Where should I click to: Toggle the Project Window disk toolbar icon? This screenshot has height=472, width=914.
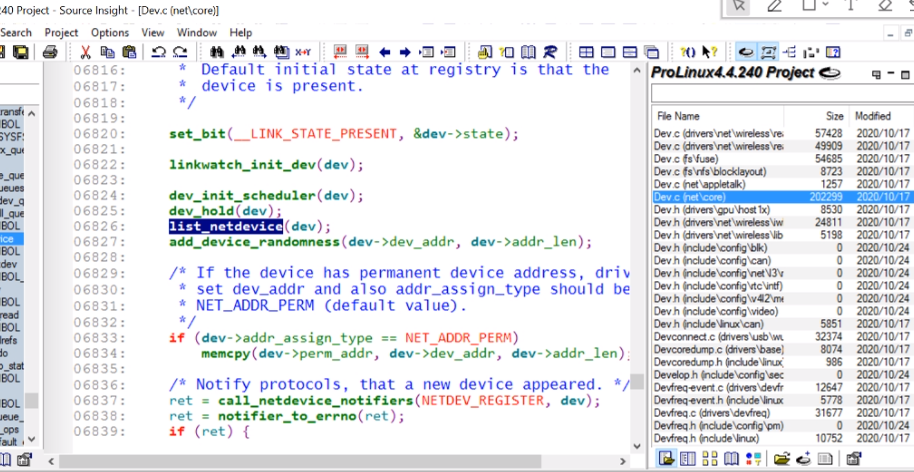point(746,52)
